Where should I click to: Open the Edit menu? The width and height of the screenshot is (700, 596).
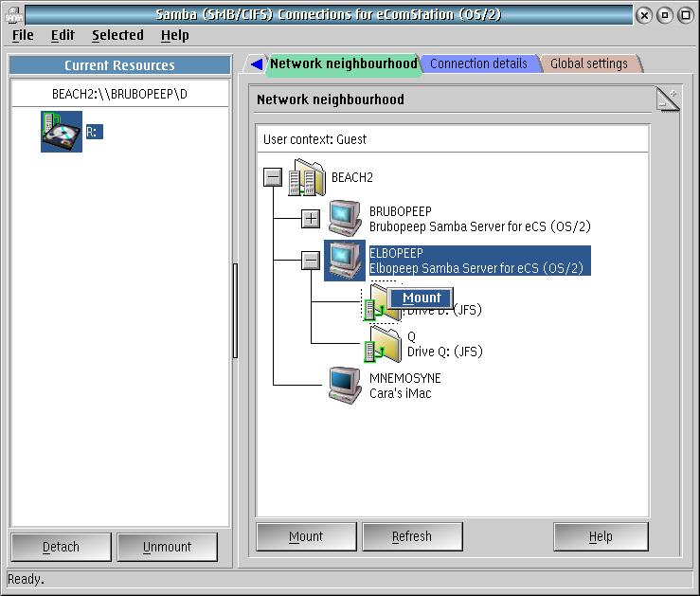point(63,35)
